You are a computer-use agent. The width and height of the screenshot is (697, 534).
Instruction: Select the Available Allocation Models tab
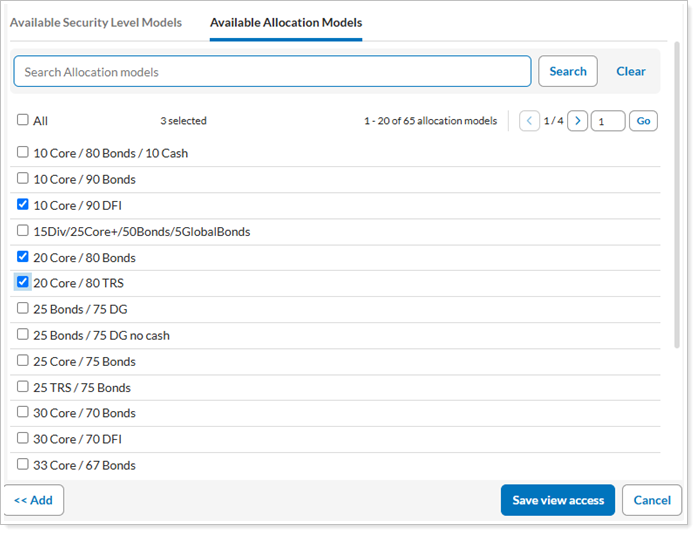(x=286, y=23)
